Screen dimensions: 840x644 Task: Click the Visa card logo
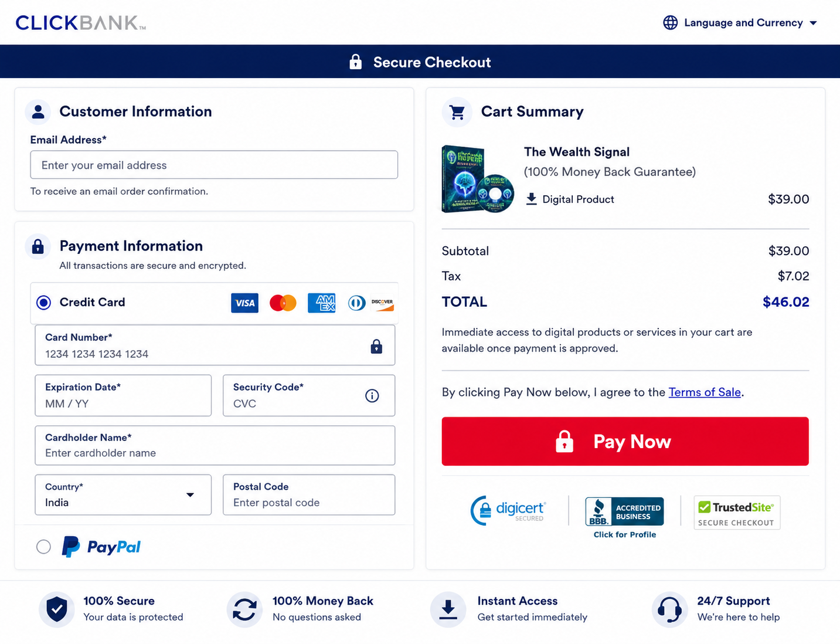(244, 303)
